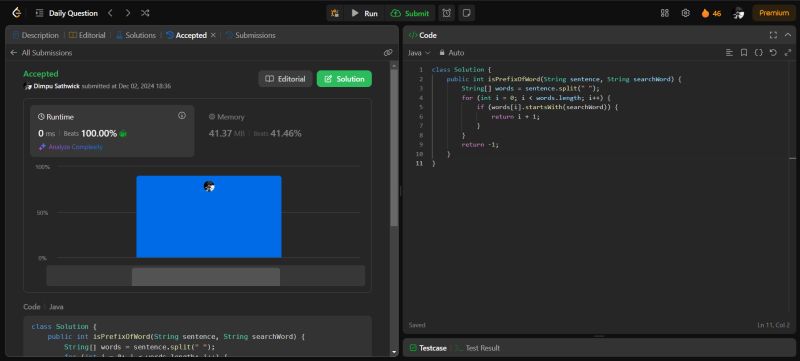Switch to the Submissions tab

pos(251,35)
